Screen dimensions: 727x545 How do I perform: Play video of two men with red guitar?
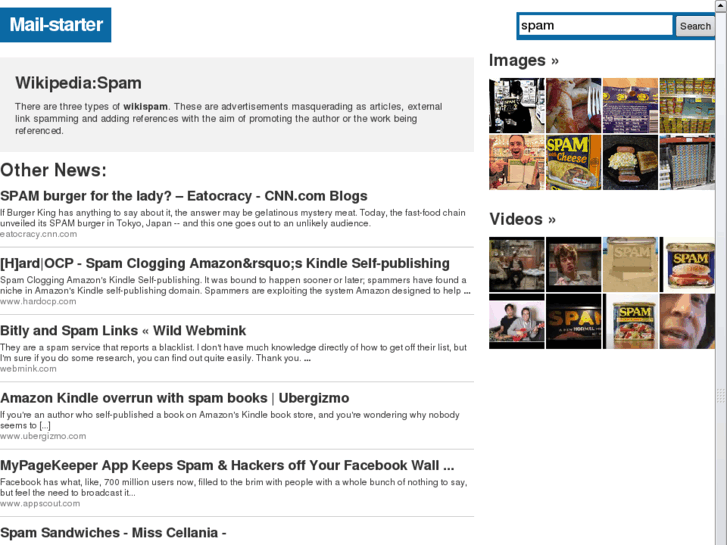[517, 321]
